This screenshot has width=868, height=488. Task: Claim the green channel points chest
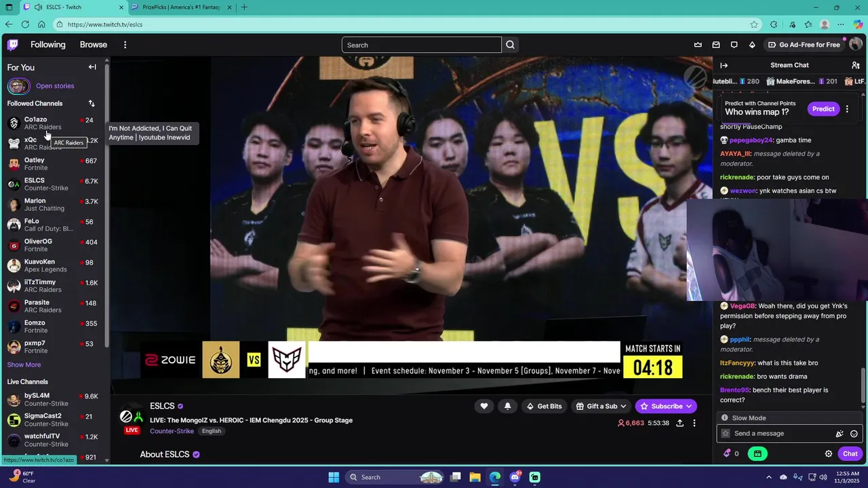757,453
